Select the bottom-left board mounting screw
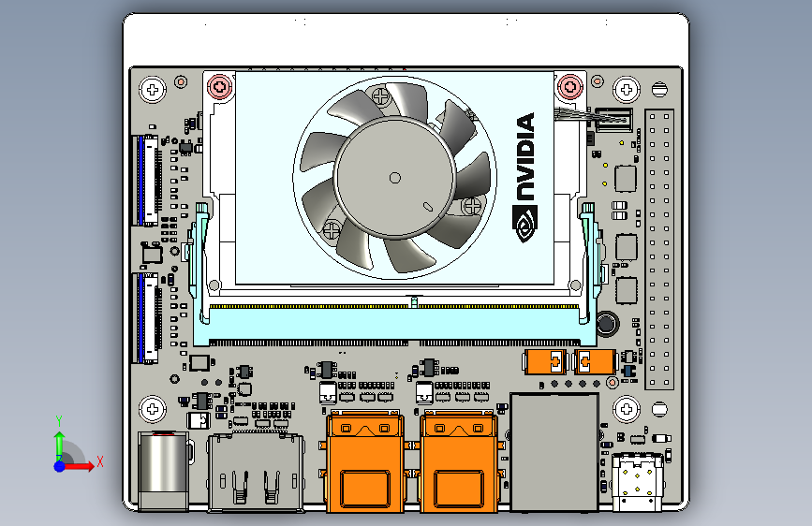 [x=153, y=409]
